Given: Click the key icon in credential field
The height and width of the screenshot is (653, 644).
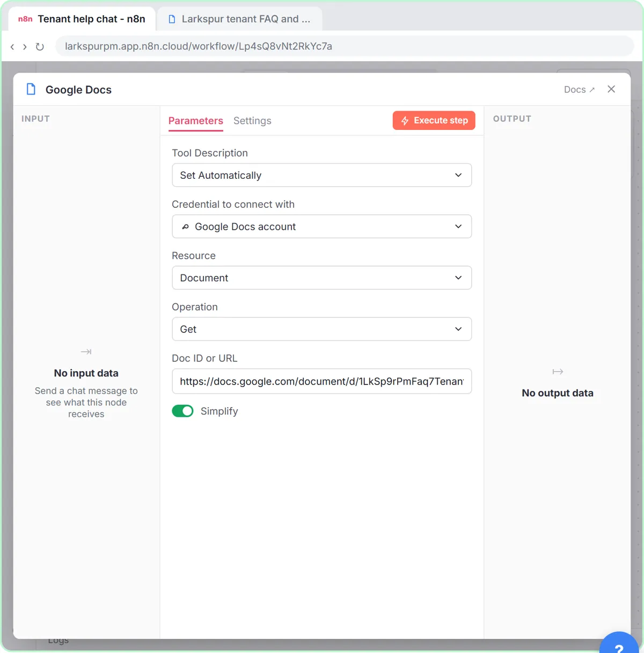Looking at the screenshot, I should [x=185, y=227].
